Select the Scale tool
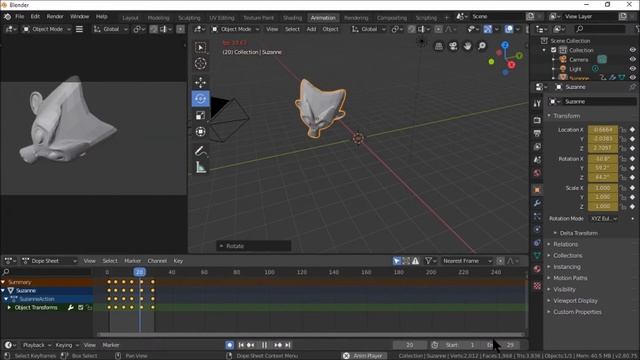640x360 pixels. [200, 116]
